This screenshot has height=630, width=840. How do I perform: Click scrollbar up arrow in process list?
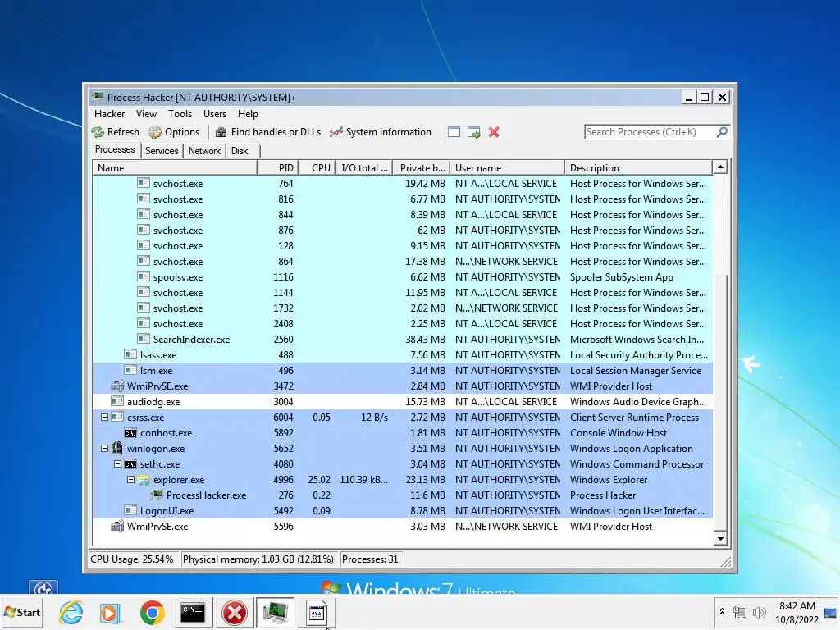pyautogui.click(x=720, y=167)
